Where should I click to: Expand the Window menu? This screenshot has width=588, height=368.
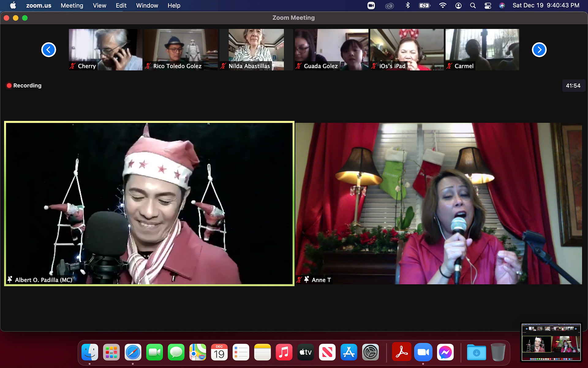pyautogui.click(x=147, y=6)
